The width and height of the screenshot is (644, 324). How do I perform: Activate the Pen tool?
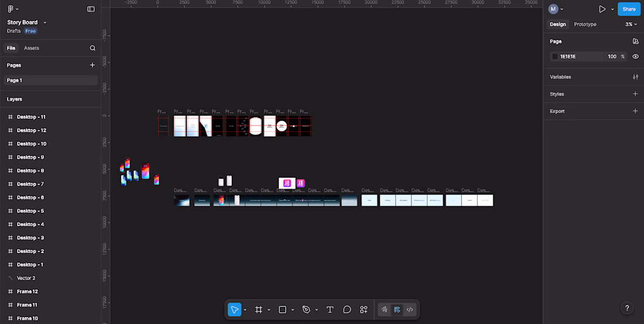pos(306,309)
